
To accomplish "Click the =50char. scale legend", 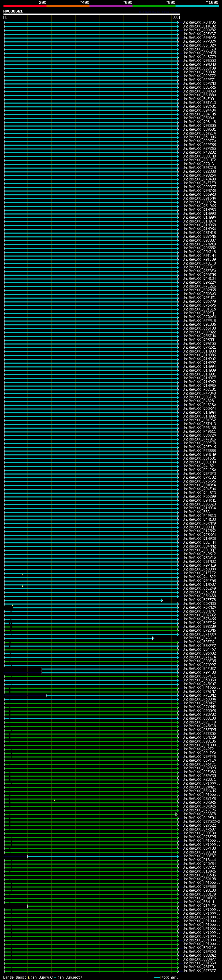I will pos(165,977).
